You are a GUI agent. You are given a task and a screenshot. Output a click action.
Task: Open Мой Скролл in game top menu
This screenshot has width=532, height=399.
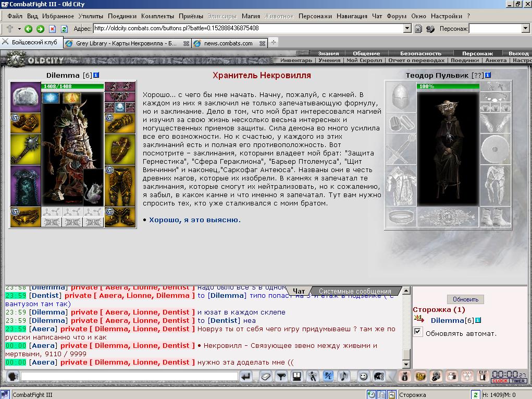[364, 61]
